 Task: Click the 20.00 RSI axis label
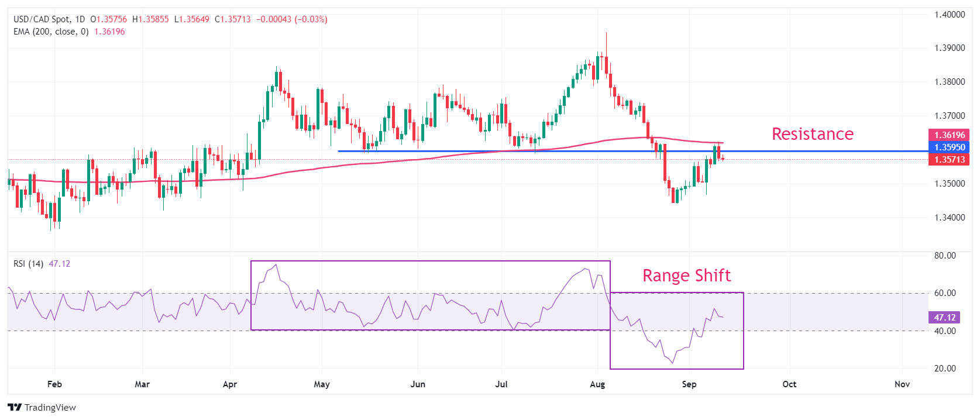point(945,369)
